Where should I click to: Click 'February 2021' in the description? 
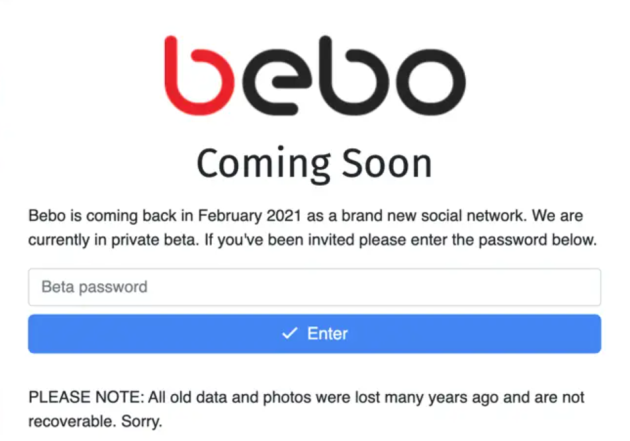pos(250,216)
